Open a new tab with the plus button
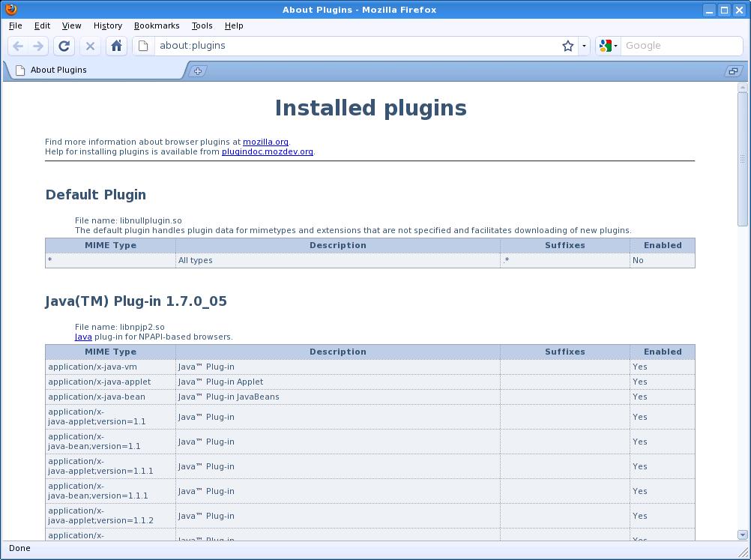The image size is (751, 560). point(198,71)
